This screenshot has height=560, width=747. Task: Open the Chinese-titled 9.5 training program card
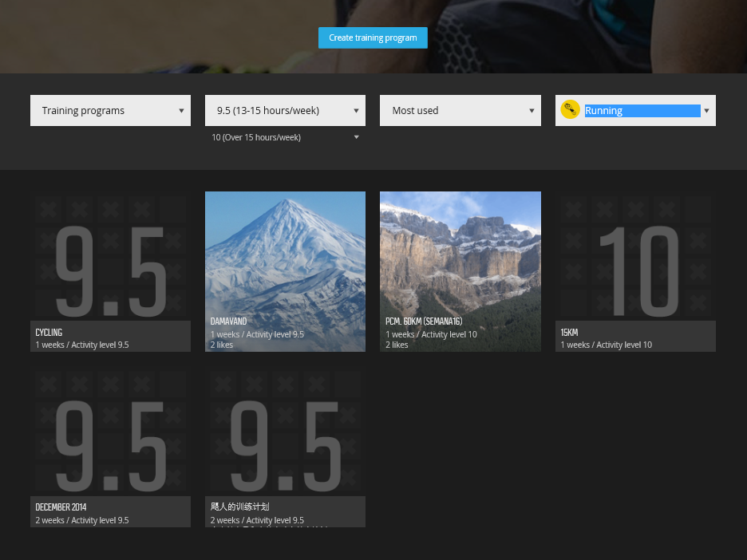tap(286, 447)
